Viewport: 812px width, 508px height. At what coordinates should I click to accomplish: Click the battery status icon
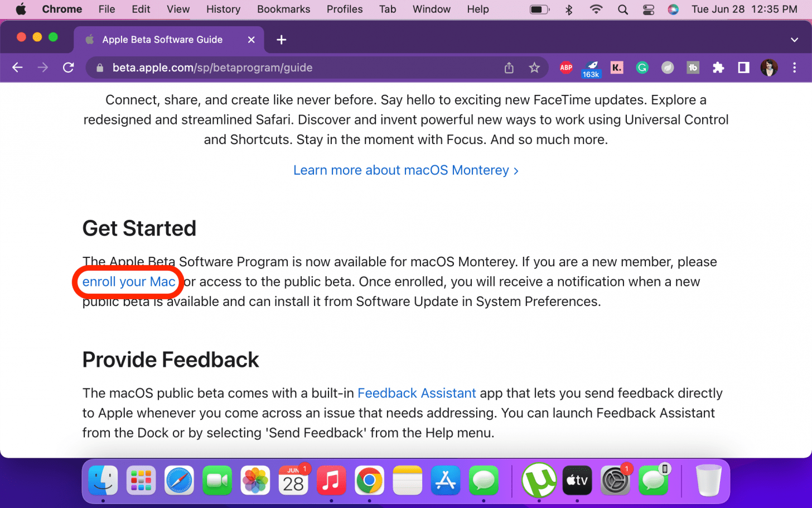coord(539,9)
